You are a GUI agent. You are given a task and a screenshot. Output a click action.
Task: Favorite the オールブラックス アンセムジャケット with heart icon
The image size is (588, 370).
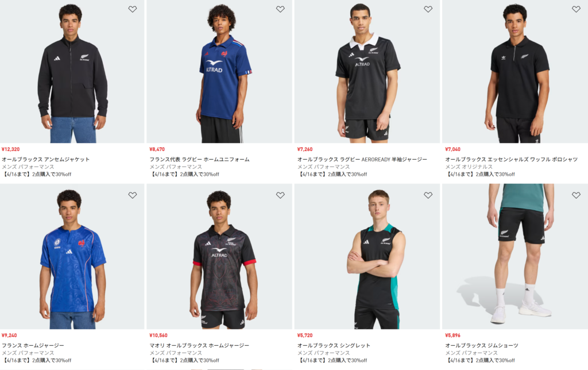tap(133, 9)
